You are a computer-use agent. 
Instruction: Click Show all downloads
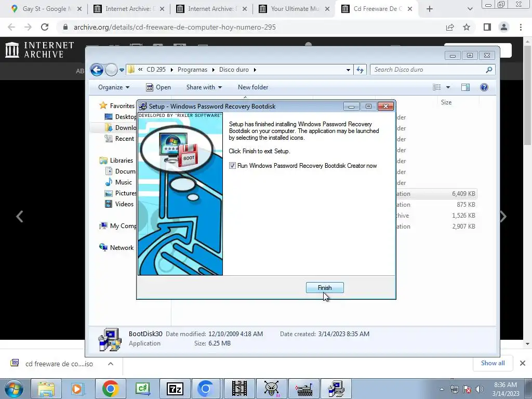click(493, 363)
